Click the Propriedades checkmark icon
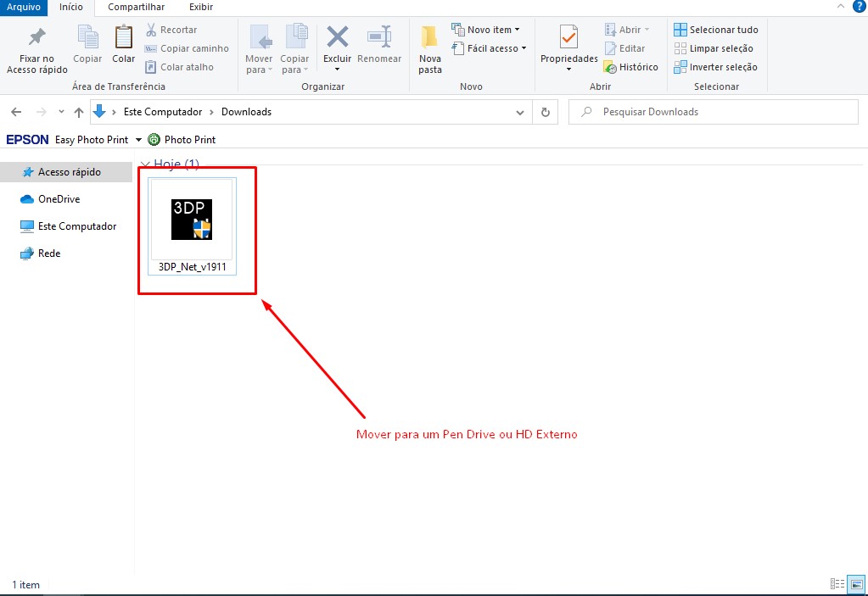 [x=569, y=37]
